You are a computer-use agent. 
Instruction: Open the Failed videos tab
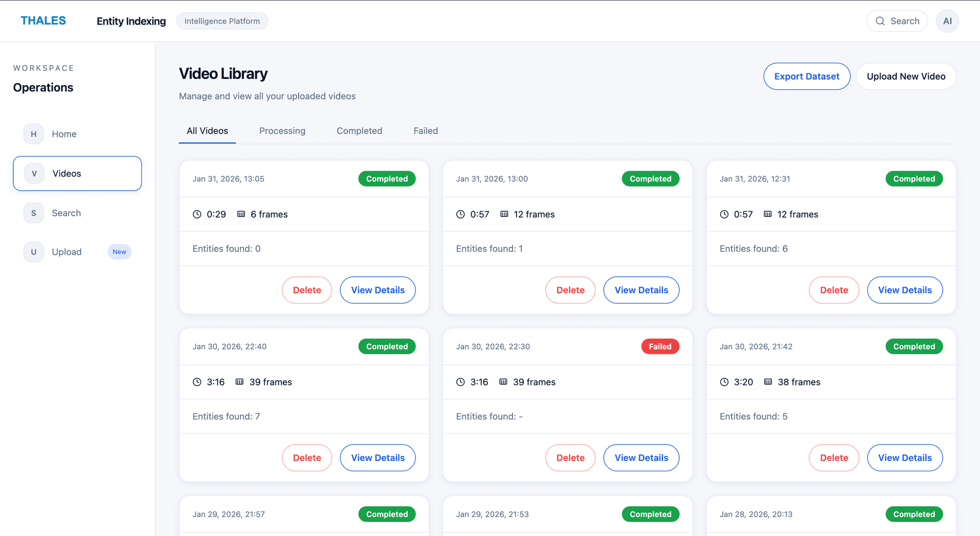click(x=426, y=131)
